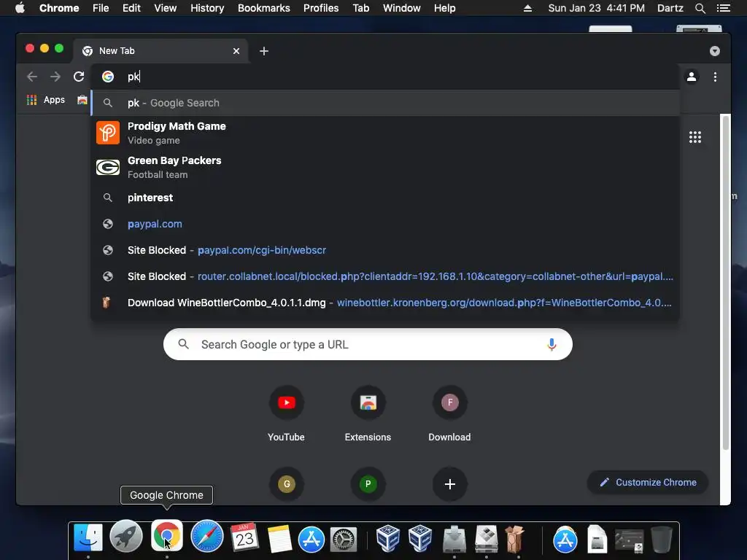Select the New Tab tab
The image size is (747, 560).
[160, 51]
